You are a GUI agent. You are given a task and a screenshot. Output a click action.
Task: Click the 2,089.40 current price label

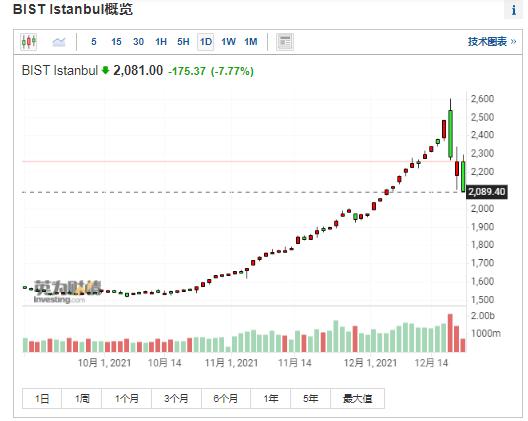(487, 192)
